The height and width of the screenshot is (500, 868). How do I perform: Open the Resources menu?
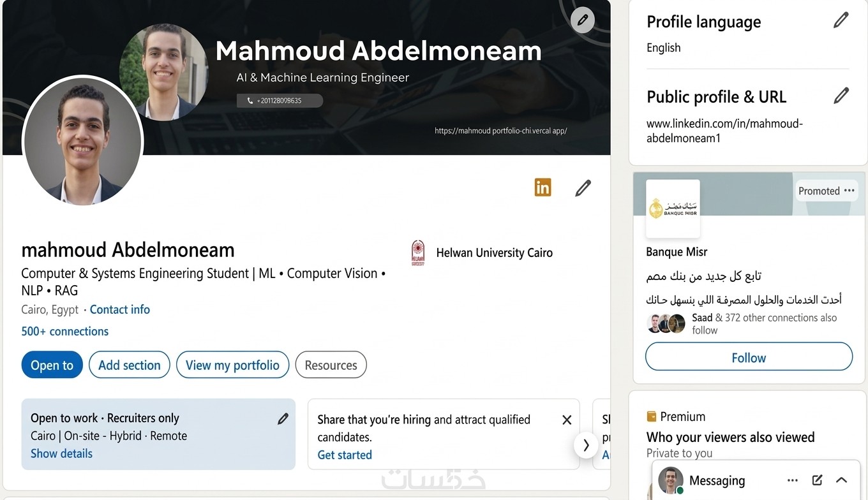tap(331, 365)
